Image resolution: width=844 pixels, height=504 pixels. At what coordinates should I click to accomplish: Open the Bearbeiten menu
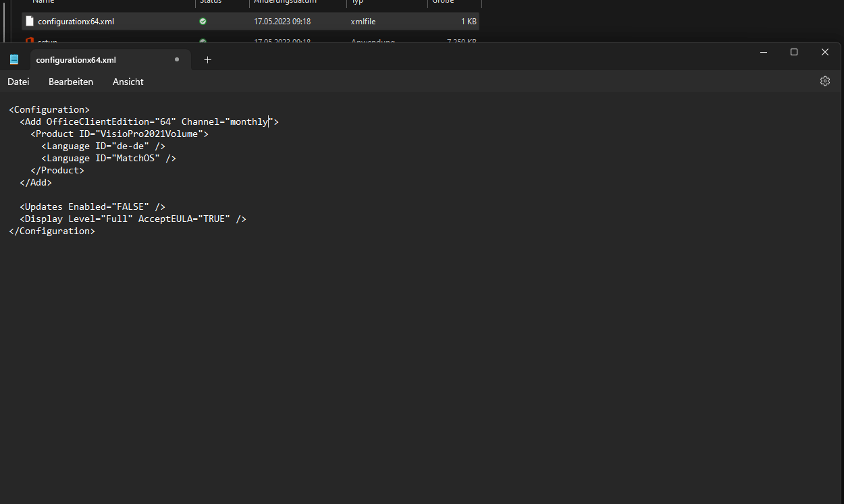point(71,82)
